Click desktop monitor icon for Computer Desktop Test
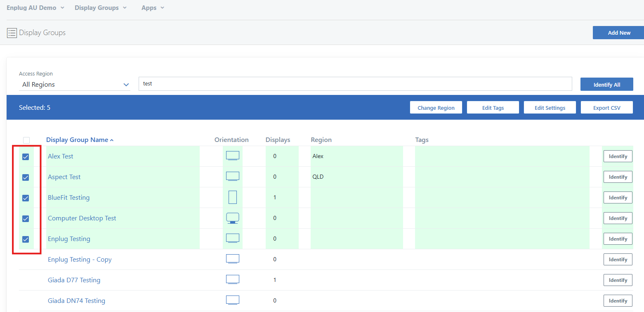The width and height of the screenshot is (644, 312). click(x=232, y=218)
